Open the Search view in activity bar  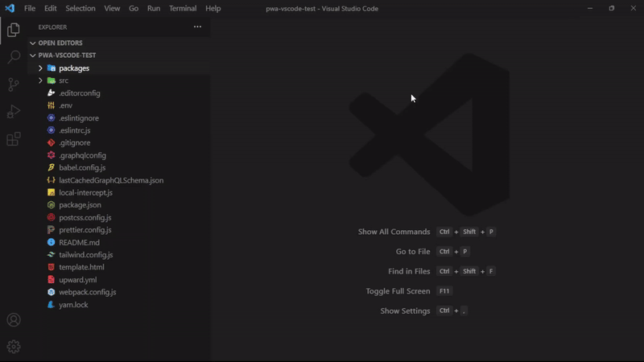(14, 56)
